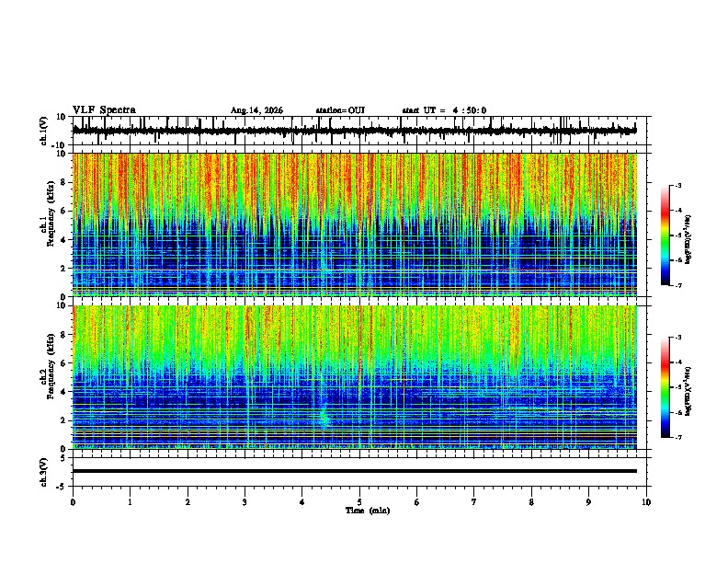The image size is (728, 563).
Task: Click the ch.2 'Frequency (kHz)' axis label
Action: (51, 365)
